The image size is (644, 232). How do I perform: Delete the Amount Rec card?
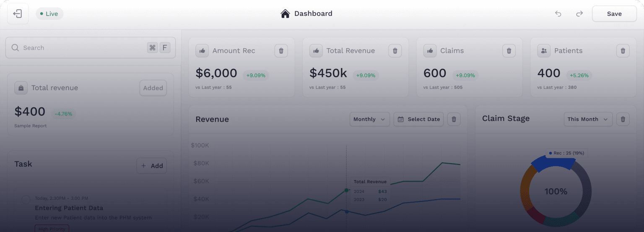281,51
